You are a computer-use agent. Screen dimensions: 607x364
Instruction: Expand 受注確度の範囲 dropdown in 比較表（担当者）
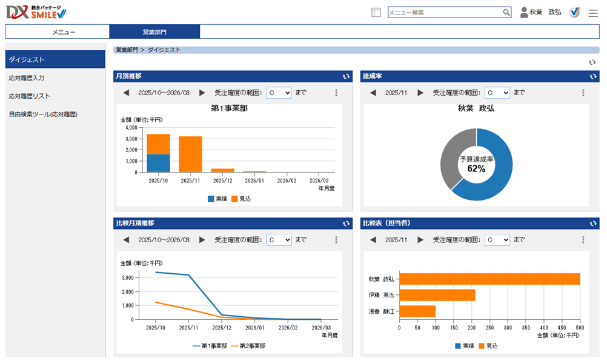(x=497, y=240)
